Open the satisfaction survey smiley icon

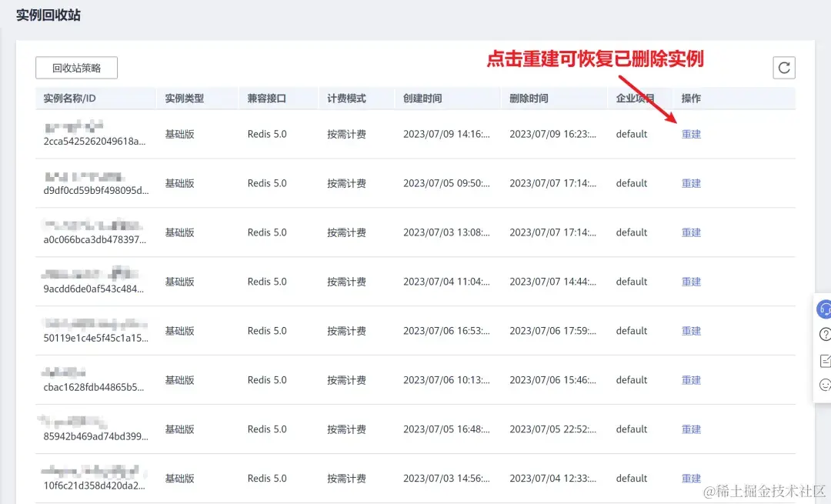click(x=823, y=385)
